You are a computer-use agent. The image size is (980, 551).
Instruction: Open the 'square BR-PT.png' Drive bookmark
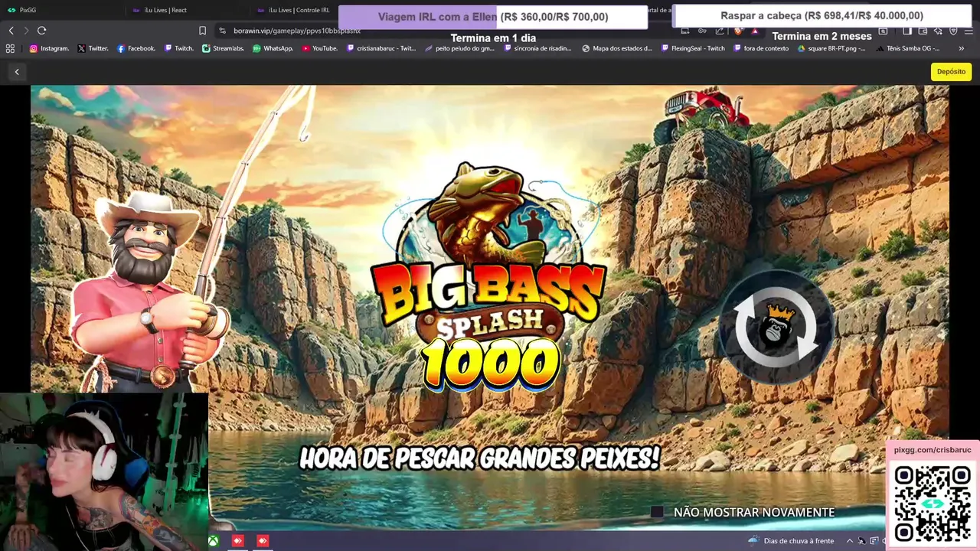point(831,48)
